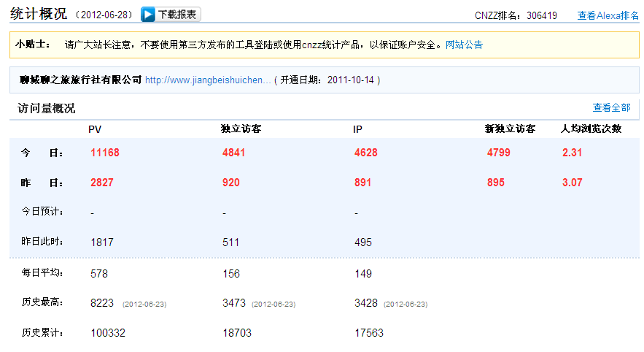Open the 查看Alexa排名 link
This screenshot has width=644, height=352.
click(608, 15)
